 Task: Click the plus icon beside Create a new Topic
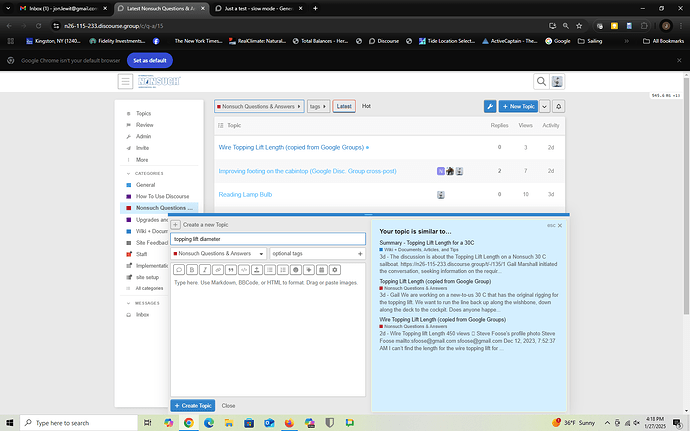[x=175, y=225]
